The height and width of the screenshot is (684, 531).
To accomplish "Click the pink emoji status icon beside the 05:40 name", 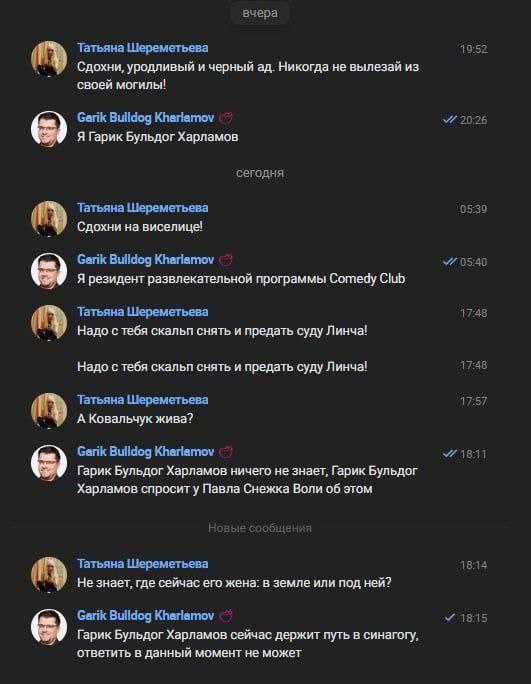I will click(x=226, y=260).
